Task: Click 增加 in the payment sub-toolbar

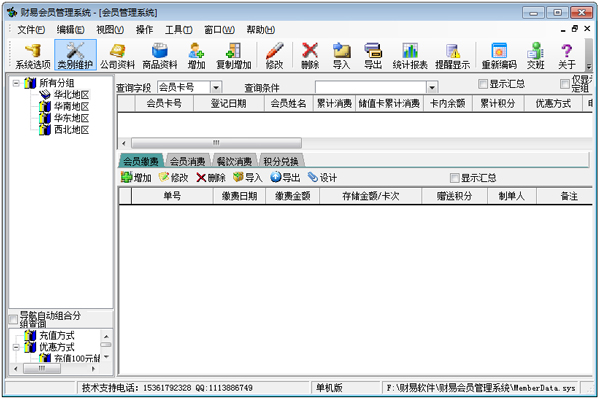Action: 136,178
